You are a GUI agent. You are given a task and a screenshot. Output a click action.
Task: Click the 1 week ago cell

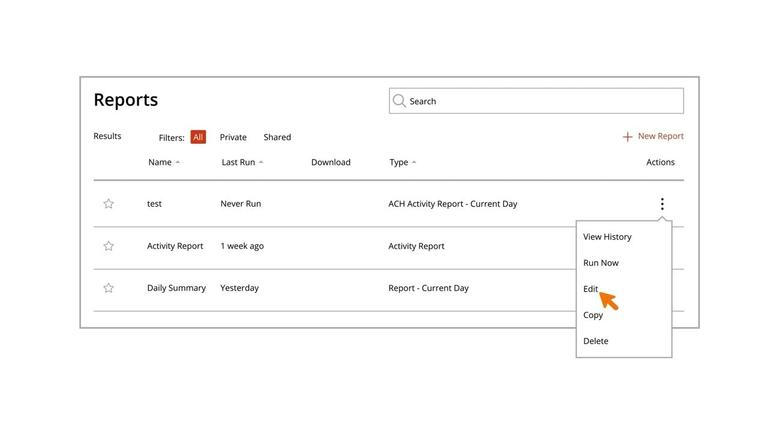pos(242,246)
